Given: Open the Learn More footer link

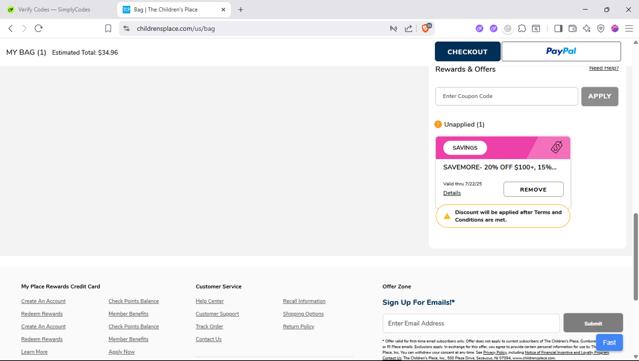Looking at the screenshot, I should pos(34,352).
